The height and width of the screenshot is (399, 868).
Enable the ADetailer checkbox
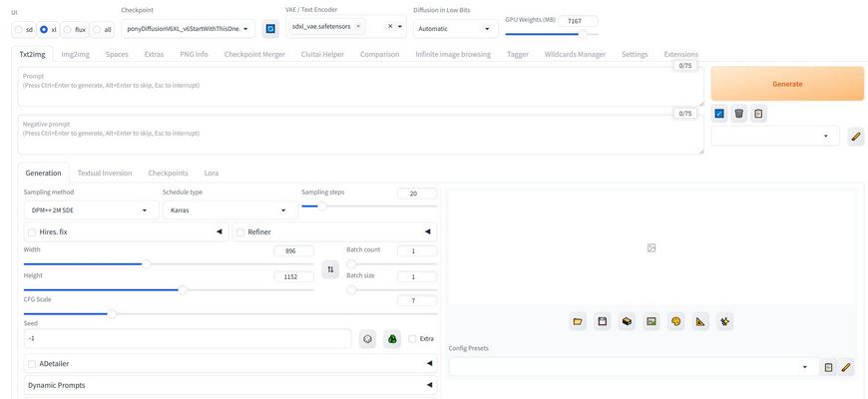(32, 363)
